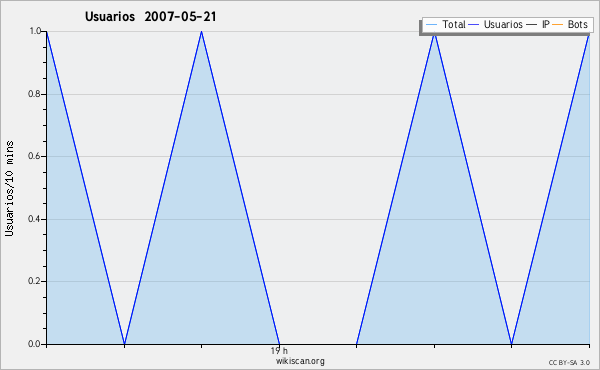The image size is (600, 370).
Task: Click the 0.4 y-axis tick label
Action: [x=34, y=219]
